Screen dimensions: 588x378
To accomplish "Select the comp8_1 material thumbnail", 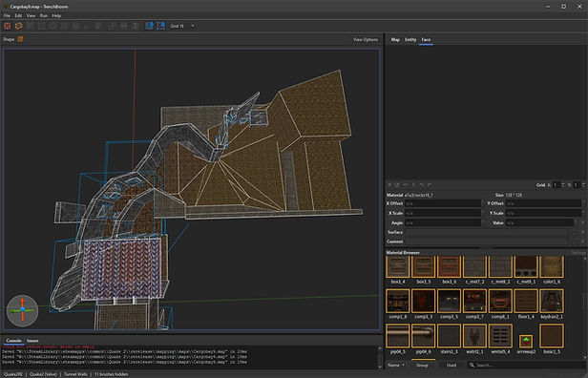I will pyautogui.click(x=500, y=301).
